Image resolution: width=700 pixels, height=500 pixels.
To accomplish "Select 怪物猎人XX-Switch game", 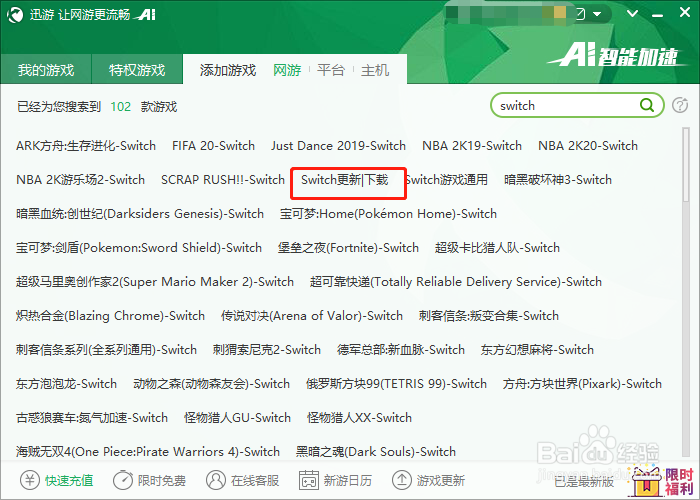I will (x=359, y=417).
